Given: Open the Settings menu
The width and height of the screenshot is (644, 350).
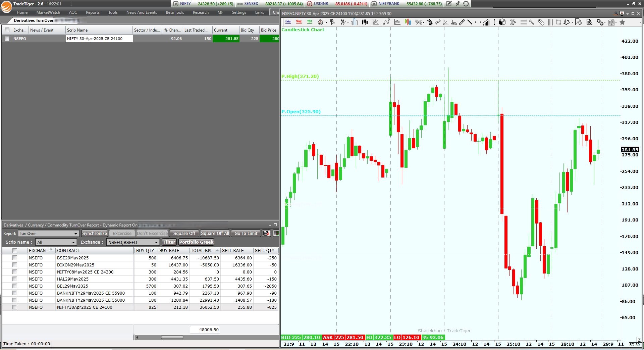Looking at the screenshot, I should pos(239,12).
